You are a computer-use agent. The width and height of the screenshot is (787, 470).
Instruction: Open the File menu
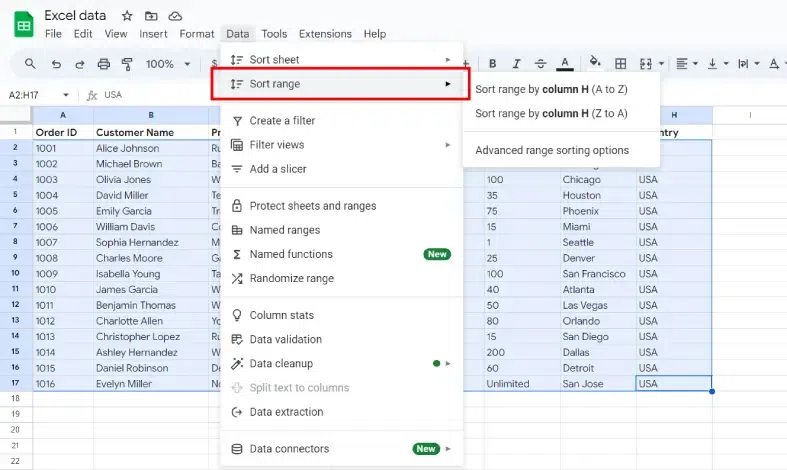coord(53,34)
